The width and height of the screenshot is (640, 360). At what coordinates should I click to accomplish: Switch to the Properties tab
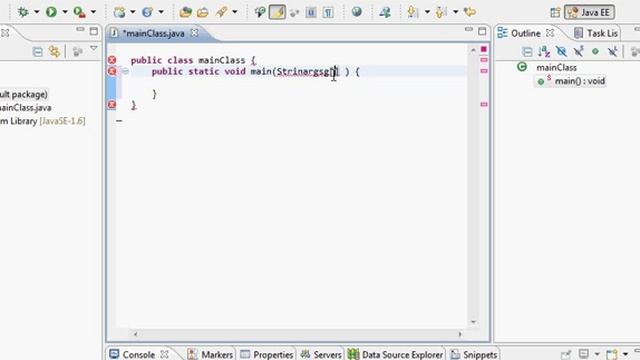(x=267, y=354)
